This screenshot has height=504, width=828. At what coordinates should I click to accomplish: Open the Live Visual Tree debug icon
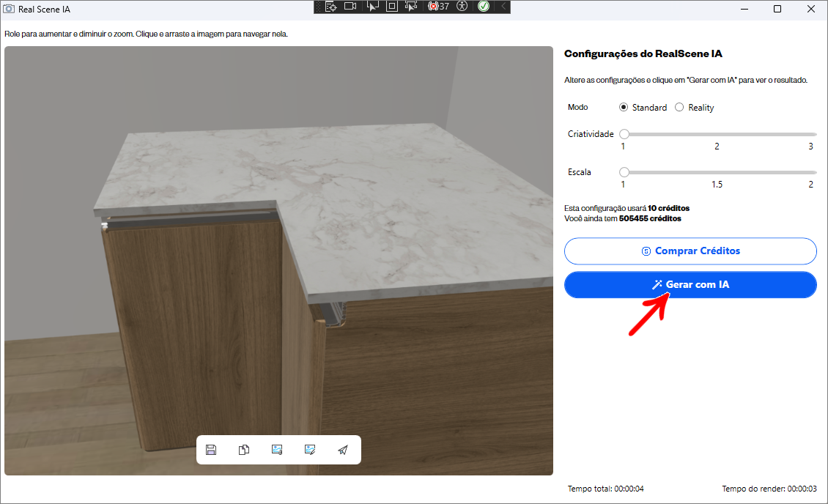(330, 7)
